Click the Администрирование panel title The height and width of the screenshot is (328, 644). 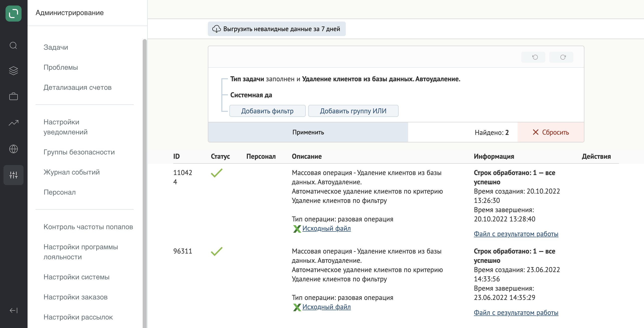tap(70, 13)
